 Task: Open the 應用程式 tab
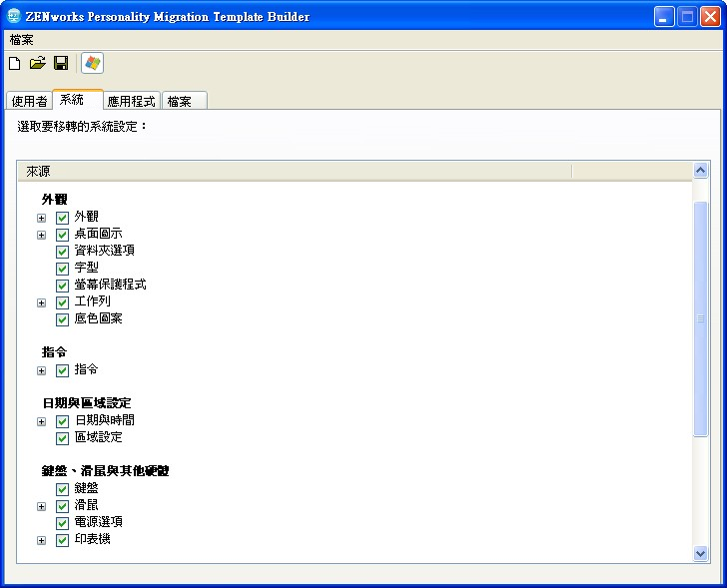pyautogui.click(x=131, y=101)
